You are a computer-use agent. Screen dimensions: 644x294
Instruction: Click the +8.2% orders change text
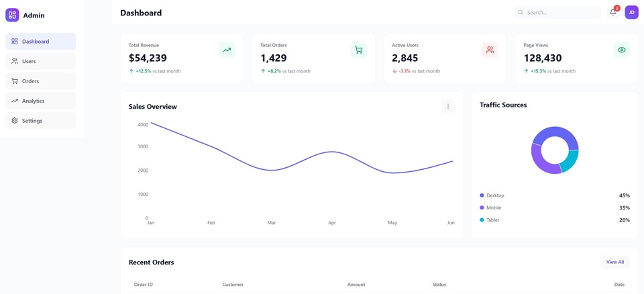(x=274, y=71)
